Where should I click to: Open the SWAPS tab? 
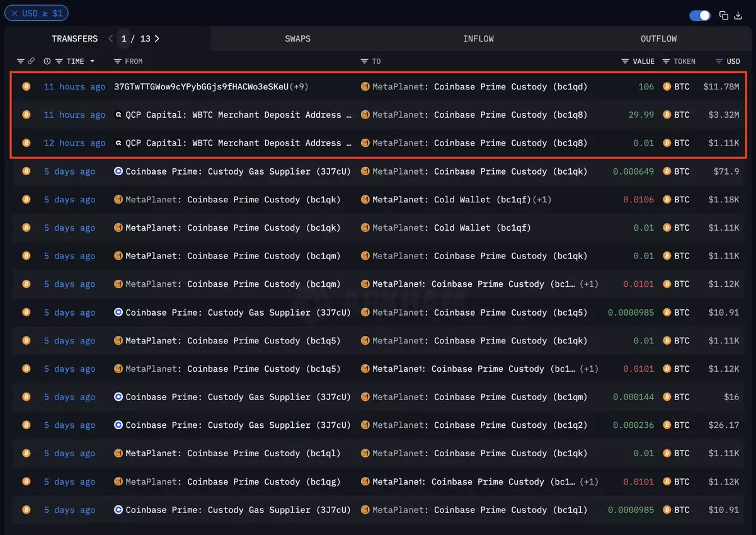click(297, 38)
